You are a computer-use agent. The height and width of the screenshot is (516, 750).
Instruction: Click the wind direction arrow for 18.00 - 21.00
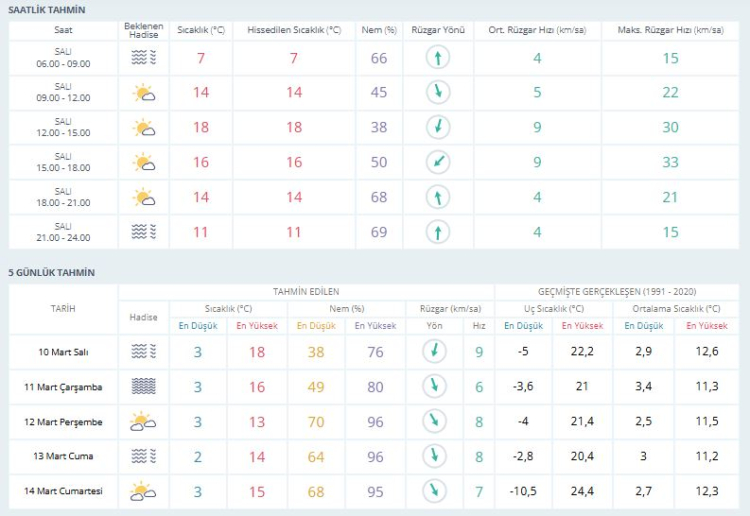pyautogui.click(x=436, y=197)
